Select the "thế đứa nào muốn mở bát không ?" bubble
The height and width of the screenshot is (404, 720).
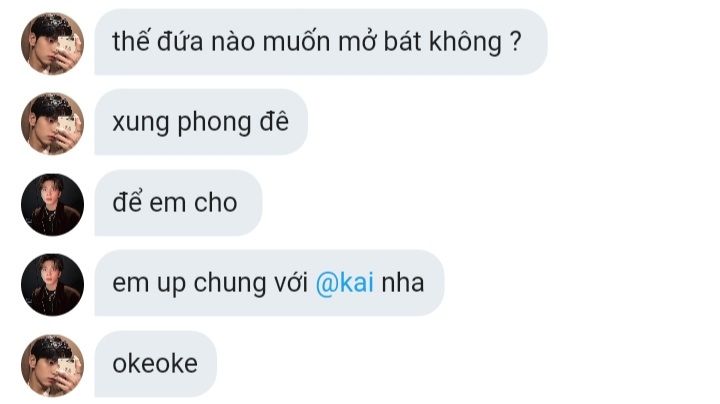click(x=321, y=42)
